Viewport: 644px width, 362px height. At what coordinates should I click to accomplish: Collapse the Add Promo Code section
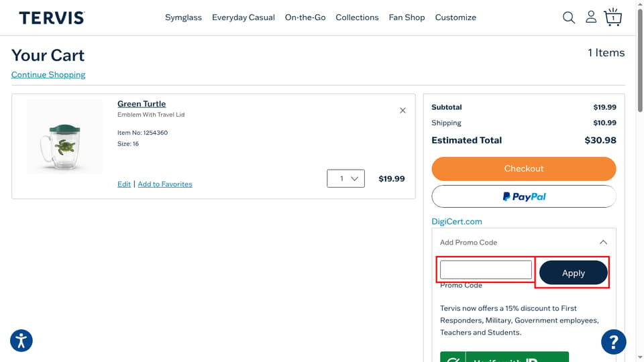click(603, 242)
